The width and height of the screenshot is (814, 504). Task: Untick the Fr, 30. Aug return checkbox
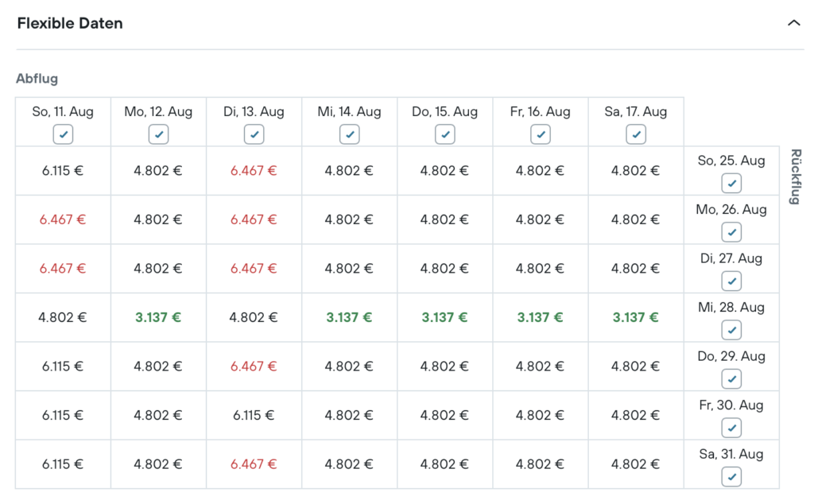731,428
